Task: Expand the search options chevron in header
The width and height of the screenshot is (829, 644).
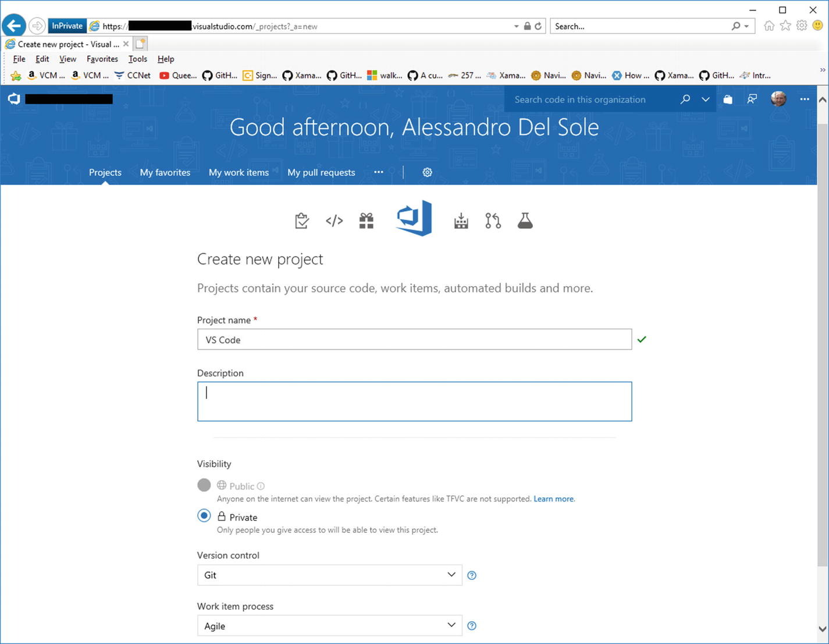Action: coord(706,99)
